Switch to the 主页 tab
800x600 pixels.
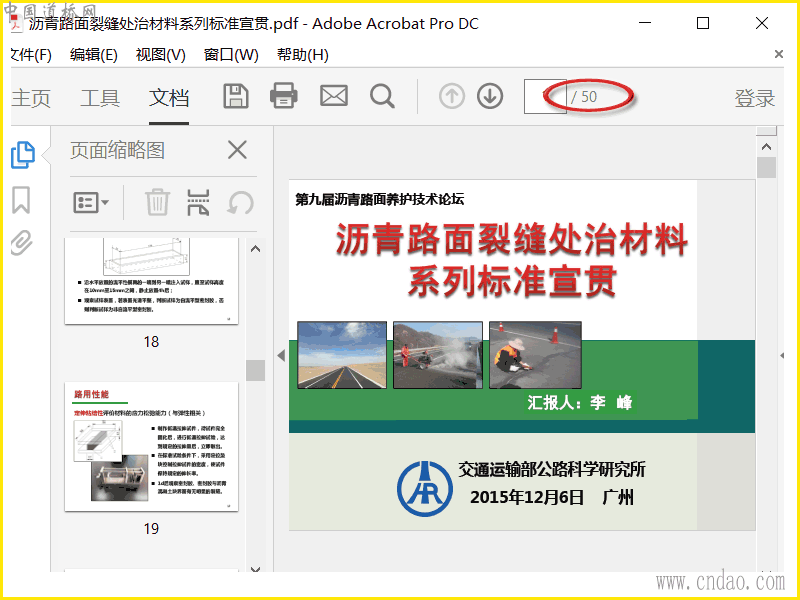pyautogui.click(x=31, y=98)
